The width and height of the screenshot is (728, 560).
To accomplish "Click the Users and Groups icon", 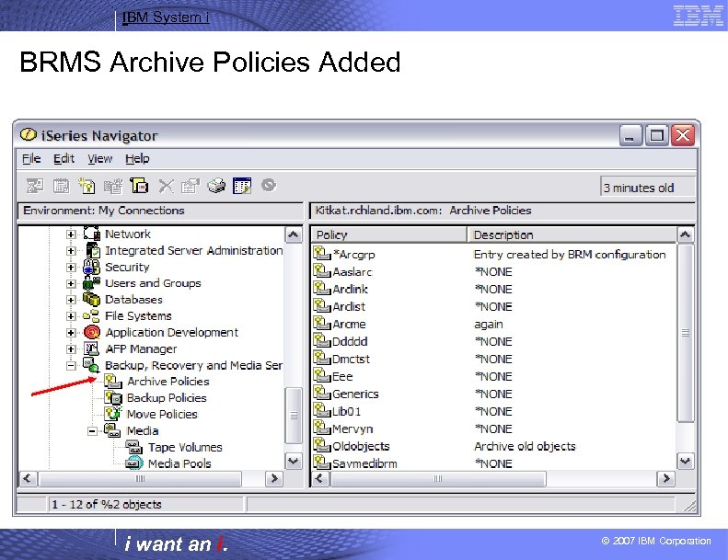I will coord(91,283).
